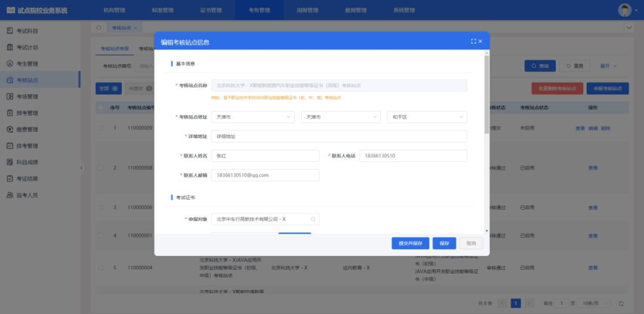This screenshot has width=644, height=314.
Task: Click the refresh icon beside page size selector
Action: [x=621, y=303]
